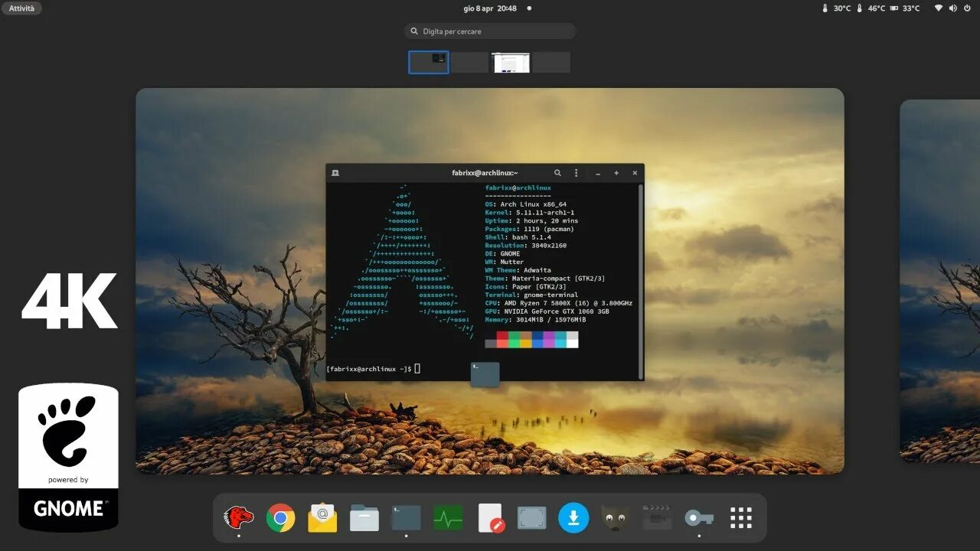Click the Packages: 1119 (pacman) line
Viewport: 980px width, 551px height.
(530, 229)
